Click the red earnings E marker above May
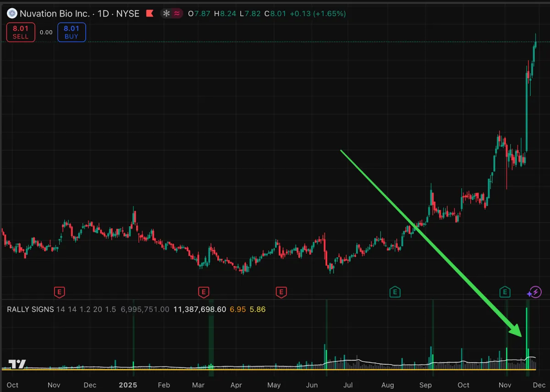This screenshot has width=550, height=392. coord(281,291)
